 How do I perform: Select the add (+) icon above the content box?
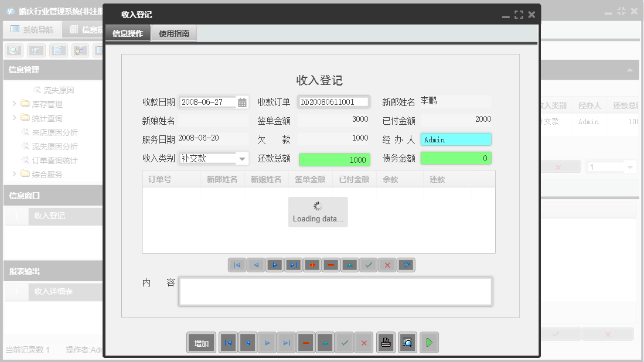pyautogui.click(x=312, y=265)
